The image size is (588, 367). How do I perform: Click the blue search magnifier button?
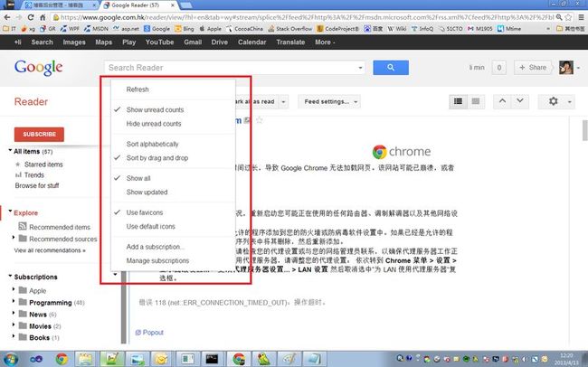[391, 68]
